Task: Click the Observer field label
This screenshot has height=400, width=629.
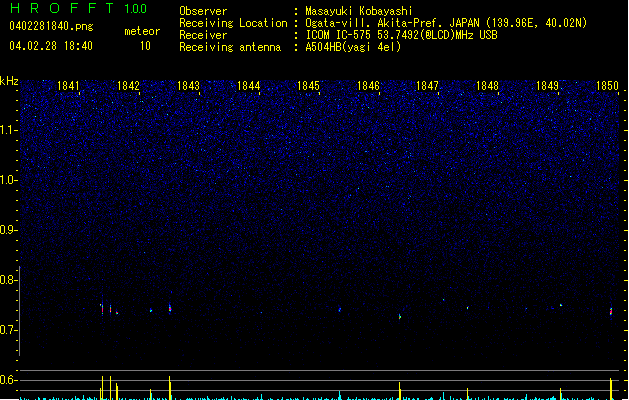Action: click(x=203, y=11)
